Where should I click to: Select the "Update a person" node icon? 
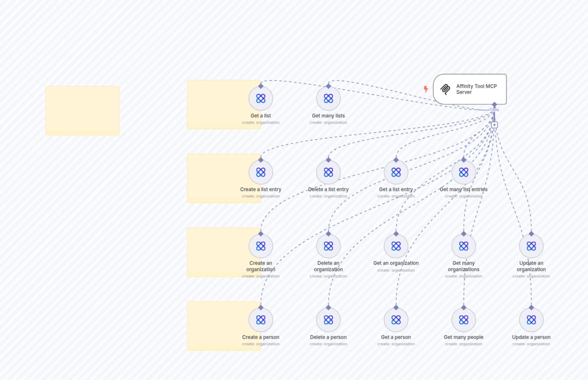pos(531,320)
